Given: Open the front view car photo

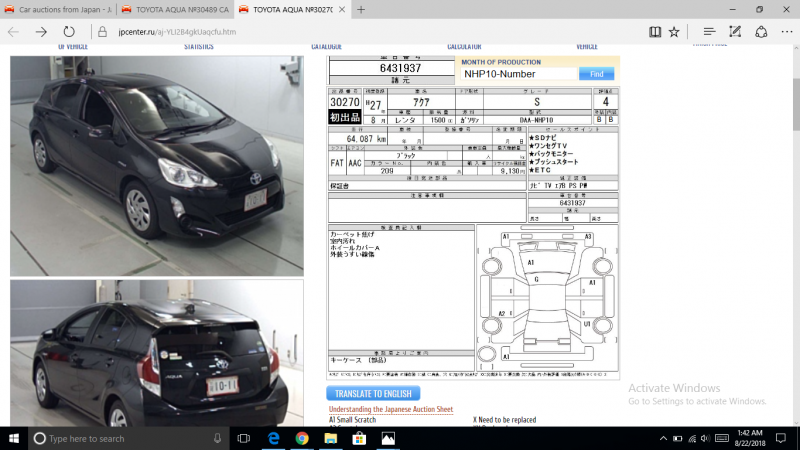Looking at the screenshot, I should pyautogui.click(x=157, y=166).
